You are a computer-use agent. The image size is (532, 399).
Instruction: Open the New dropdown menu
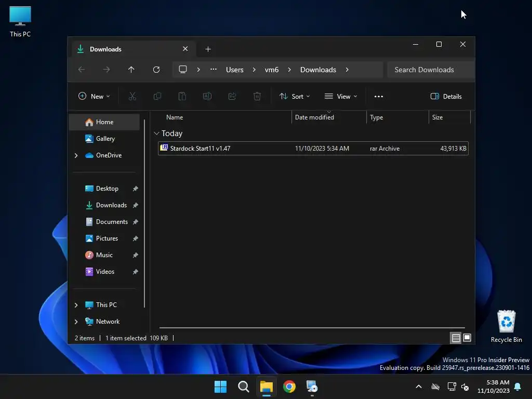tap(94, 96)
